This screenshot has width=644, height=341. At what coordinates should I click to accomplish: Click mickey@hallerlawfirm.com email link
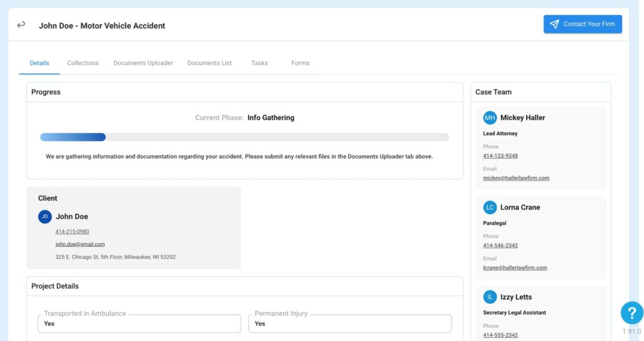pos(516,178)
